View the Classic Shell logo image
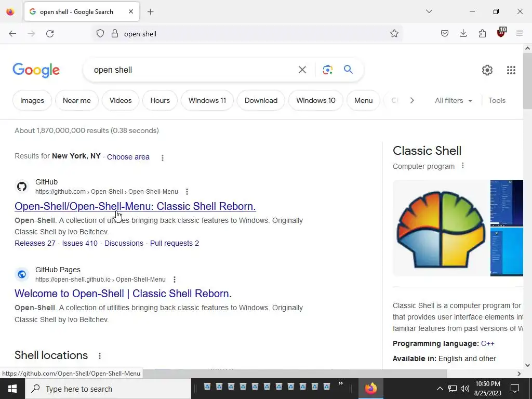Viewport: 532px width, 399px height. pos(441,228)
